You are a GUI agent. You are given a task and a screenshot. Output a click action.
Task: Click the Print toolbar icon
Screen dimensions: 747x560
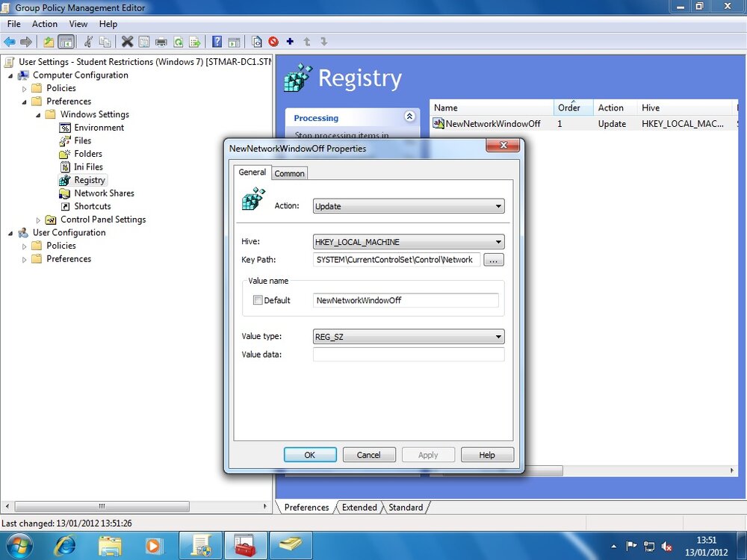[x=161, y=42]
